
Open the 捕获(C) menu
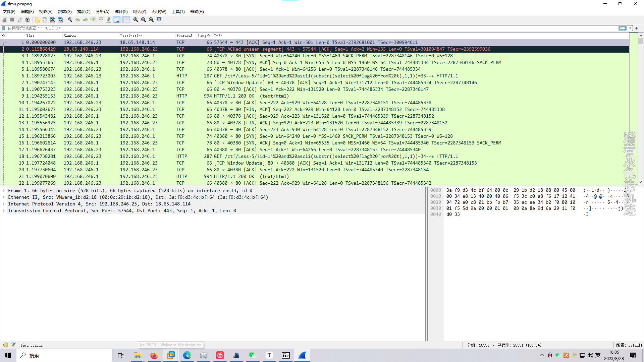[84, 11]
